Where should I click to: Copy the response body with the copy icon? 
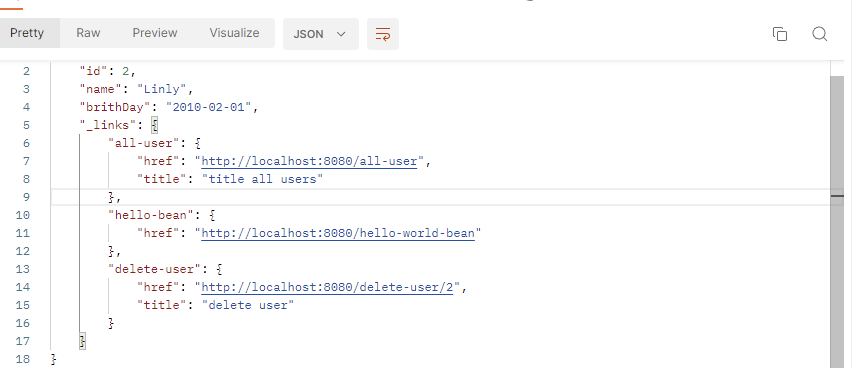pos(780,34)
